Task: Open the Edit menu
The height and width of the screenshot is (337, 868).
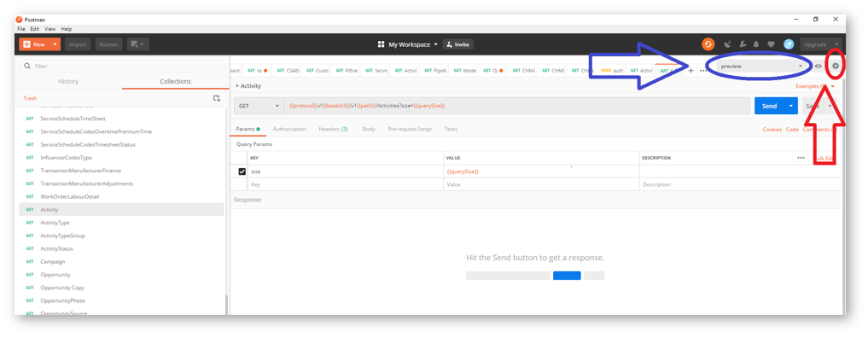Action: [35, 29]
